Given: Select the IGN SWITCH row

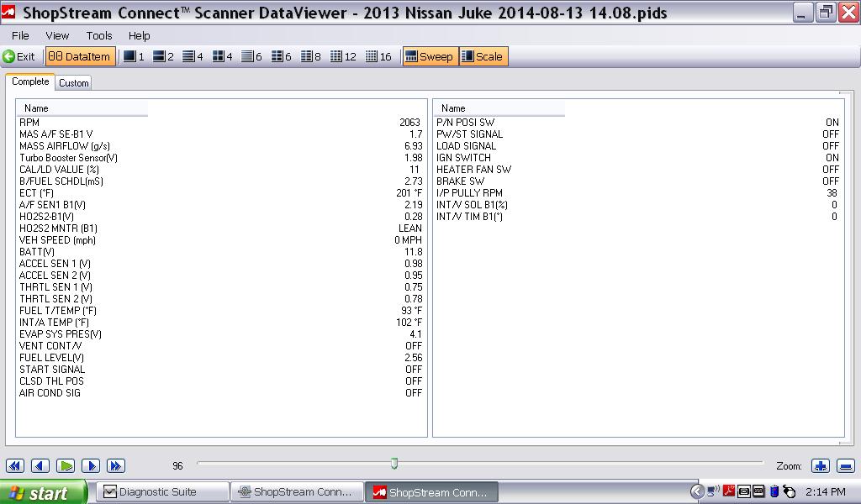Looking at the screenshot, I should point(638,157).
